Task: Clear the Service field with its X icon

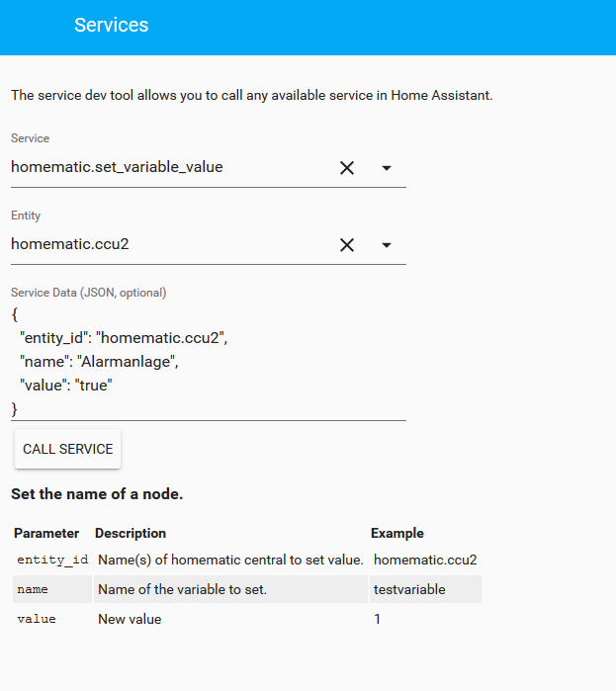Action: click(x=347, y=168)
